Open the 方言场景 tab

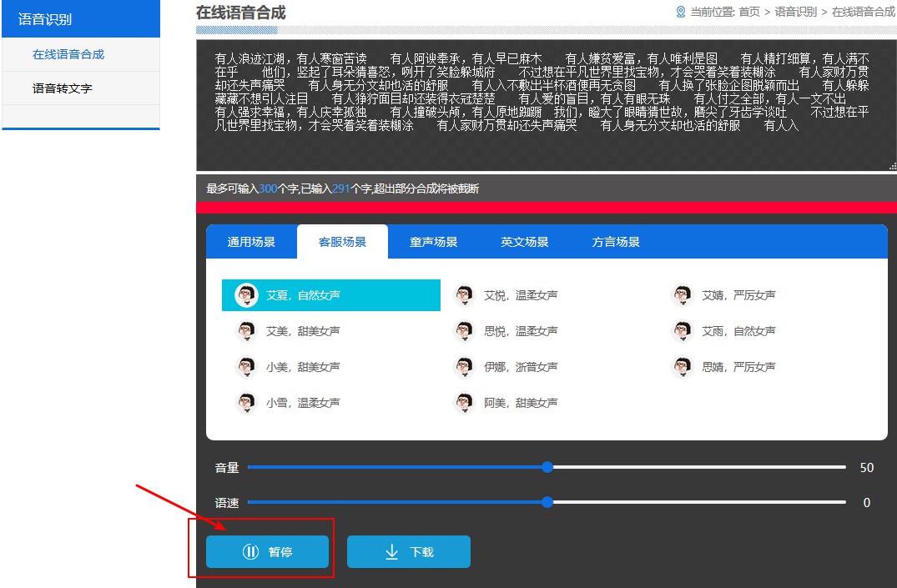pyautogui.click(x=616, y=242)
